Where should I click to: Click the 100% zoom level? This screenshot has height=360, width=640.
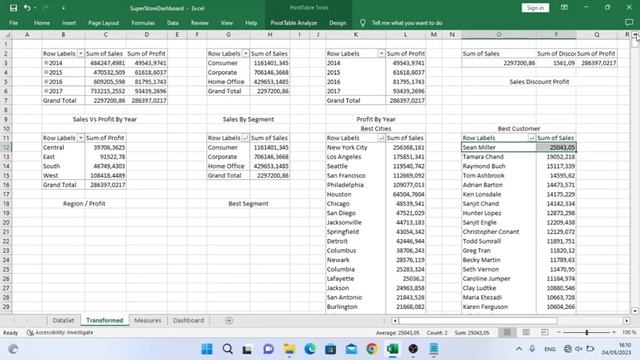629,332
